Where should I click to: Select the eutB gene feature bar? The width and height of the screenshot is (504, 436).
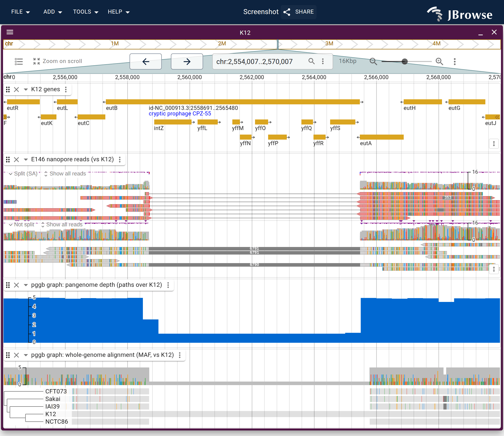pyautogui.click(x=233, y=102)
